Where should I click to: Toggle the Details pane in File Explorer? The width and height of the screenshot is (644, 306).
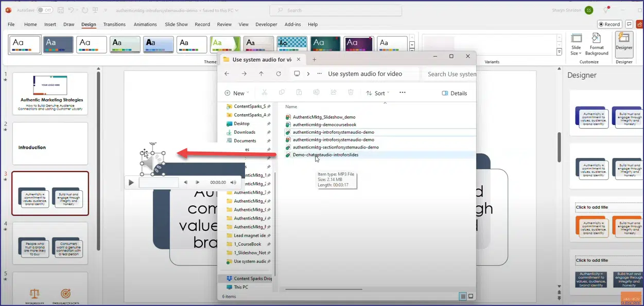click(455, 93)
